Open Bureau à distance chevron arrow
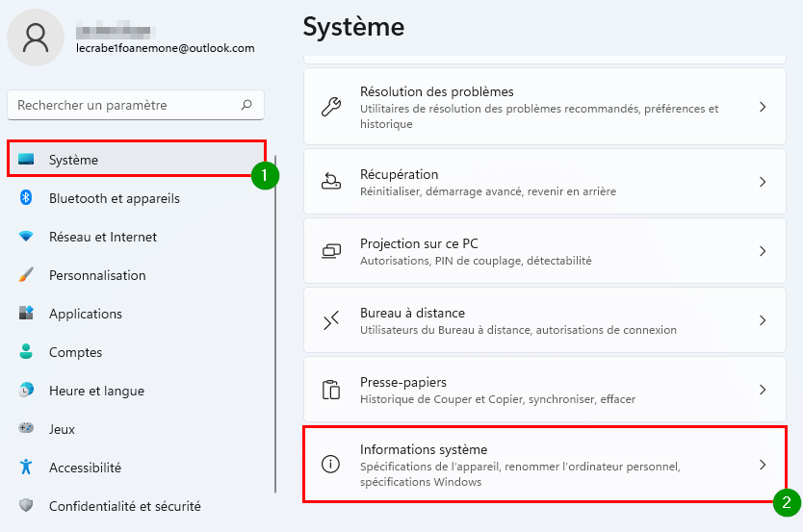Image resolution: width=803 pixels, height=532 pixels. point(763,320)
